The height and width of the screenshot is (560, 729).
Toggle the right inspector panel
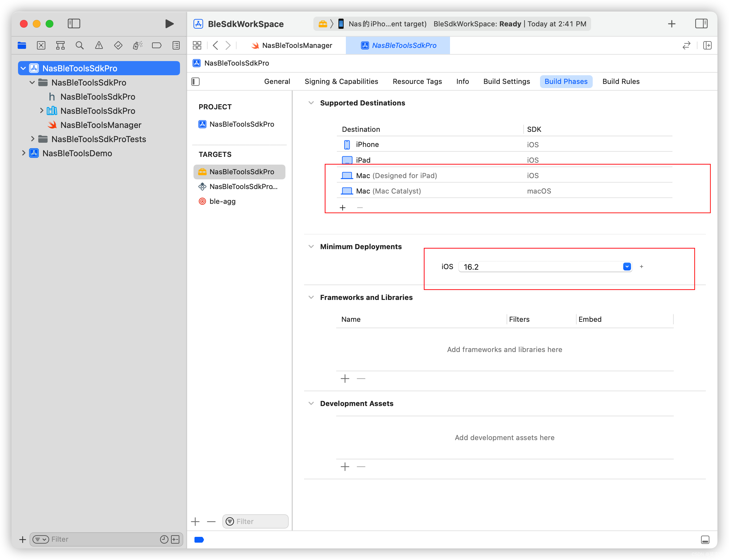pyautogui.click(x=701, y=24)
